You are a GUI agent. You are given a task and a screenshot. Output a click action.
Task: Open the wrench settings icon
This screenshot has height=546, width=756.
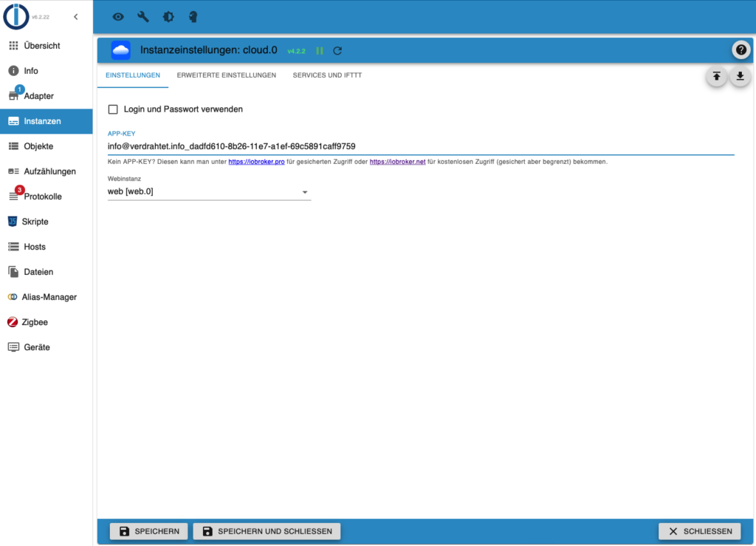click(143, 17)
